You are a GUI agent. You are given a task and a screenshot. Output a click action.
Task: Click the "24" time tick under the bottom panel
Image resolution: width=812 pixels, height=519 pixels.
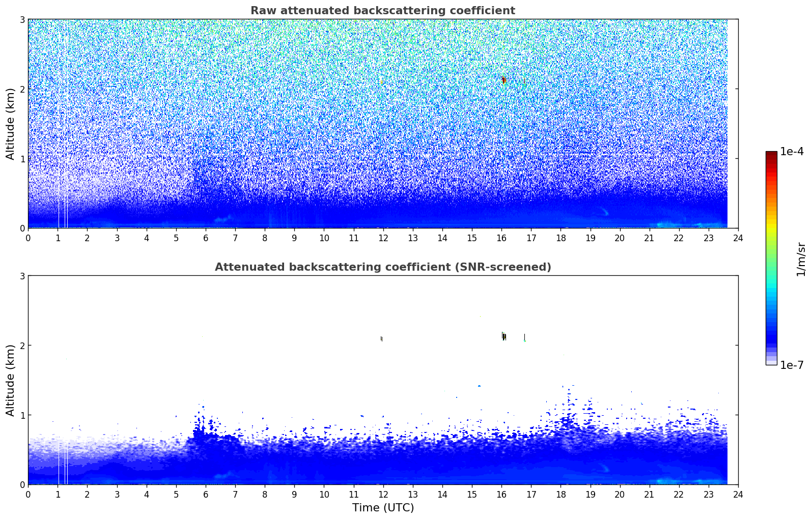pos(738,494)
